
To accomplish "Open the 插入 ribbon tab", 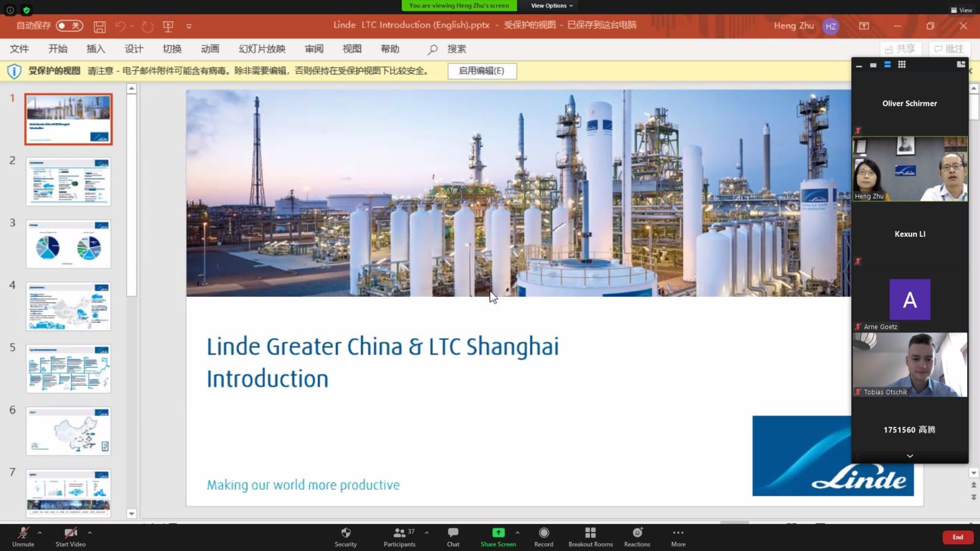I will click(x=96, y=49).
